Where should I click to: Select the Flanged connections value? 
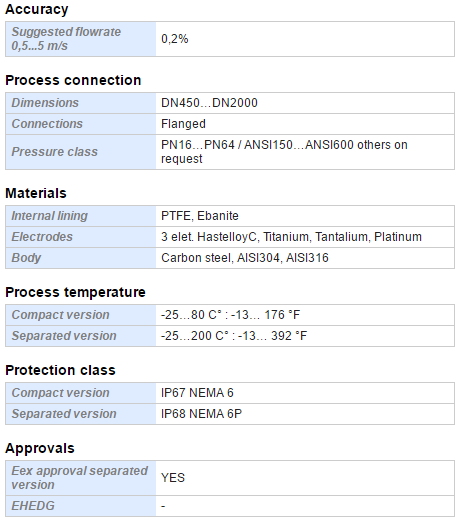pyautogui.click(x=183, y=124)
